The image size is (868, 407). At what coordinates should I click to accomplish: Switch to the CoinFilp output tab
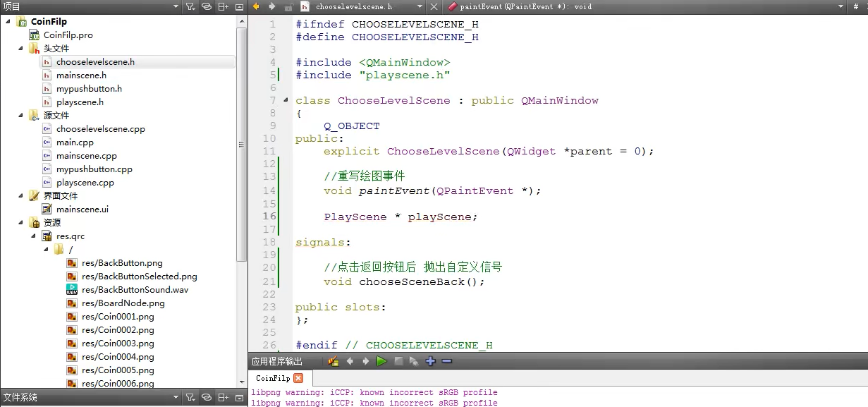click(273, 379)
